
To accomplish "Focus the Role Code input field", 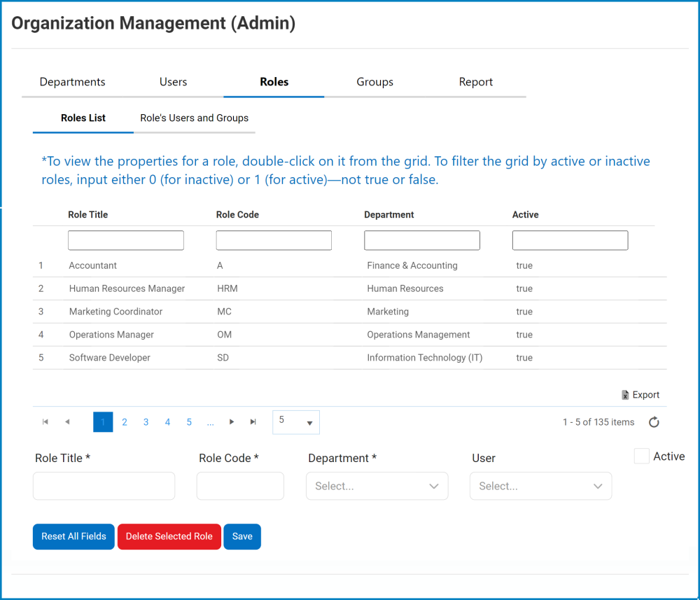I will pyautogui.click(x=240, y=486).
